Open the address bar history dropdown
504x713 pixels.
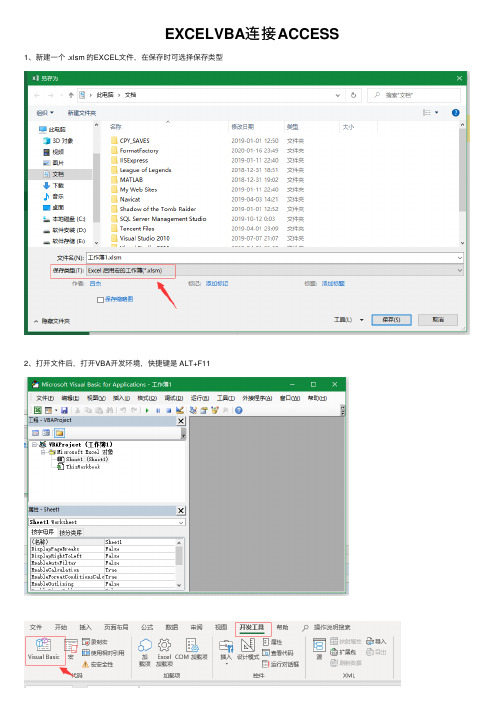point(338,95)
